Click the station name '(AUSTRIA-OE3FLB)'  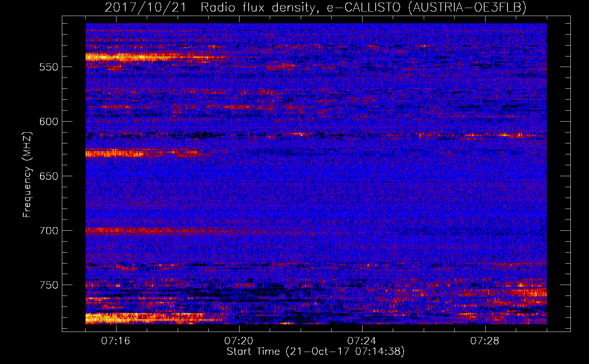pos(467,7)
